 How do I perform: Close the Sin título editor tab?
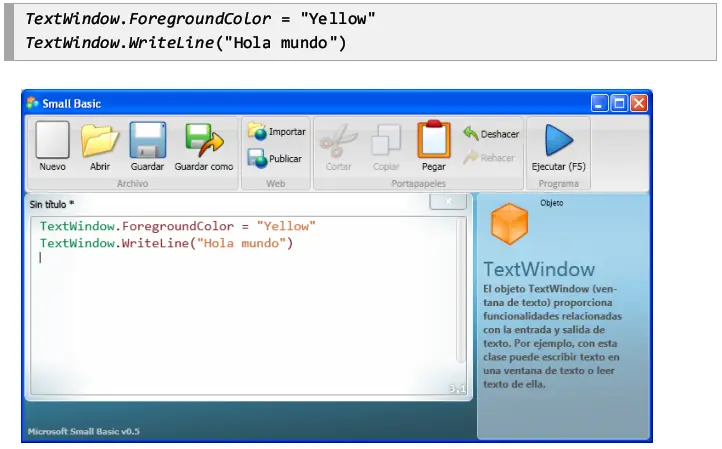(x=448, y=201)
